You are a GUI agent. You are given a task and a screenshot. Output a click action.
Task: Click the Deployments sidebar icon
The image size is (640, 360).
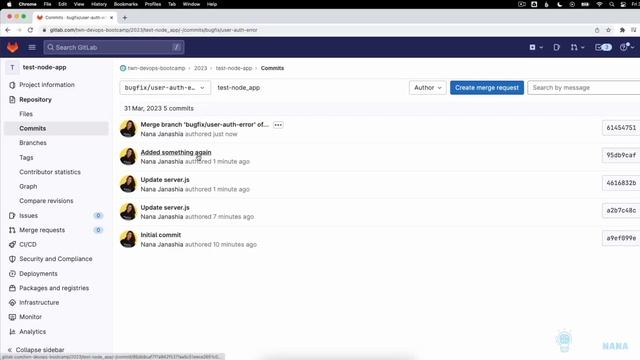12,273
